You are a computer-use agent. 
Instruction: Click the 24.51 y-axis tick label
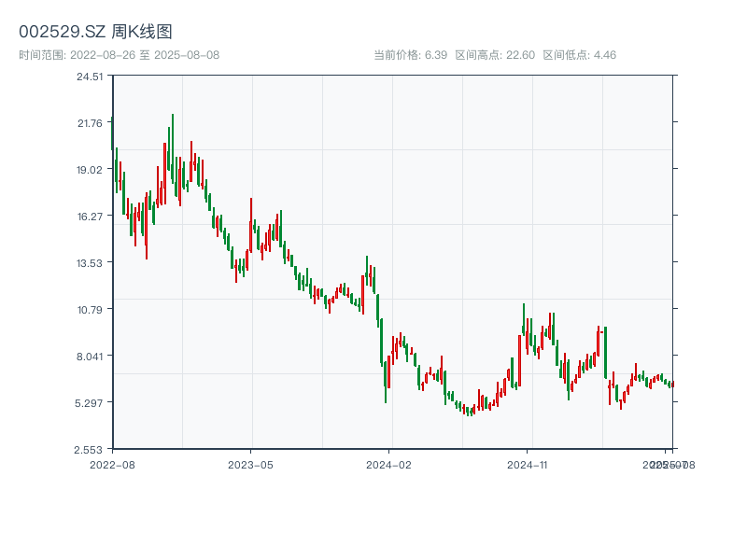(90, 77)
